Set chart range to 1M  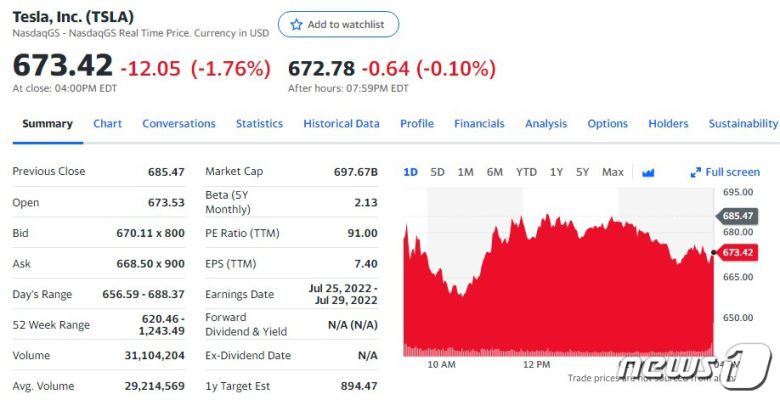click(465, 172)
